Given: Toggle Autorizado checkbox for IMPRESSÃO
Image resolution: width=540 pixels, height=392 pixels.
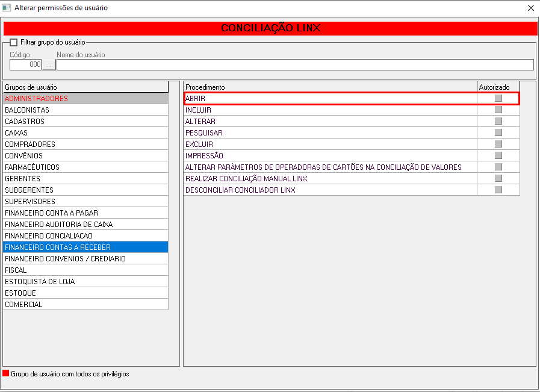Looking at the screenshot, I should coord(498,155).
